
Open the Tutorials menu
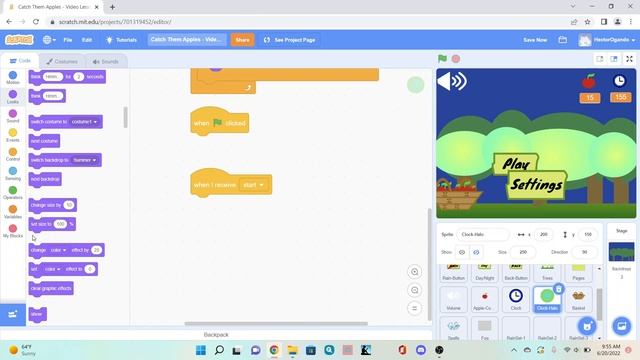(x=122, y=40)
